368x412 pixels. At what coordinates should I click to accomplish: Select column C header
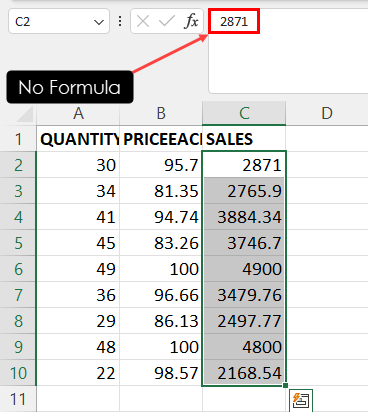point(244,113)
